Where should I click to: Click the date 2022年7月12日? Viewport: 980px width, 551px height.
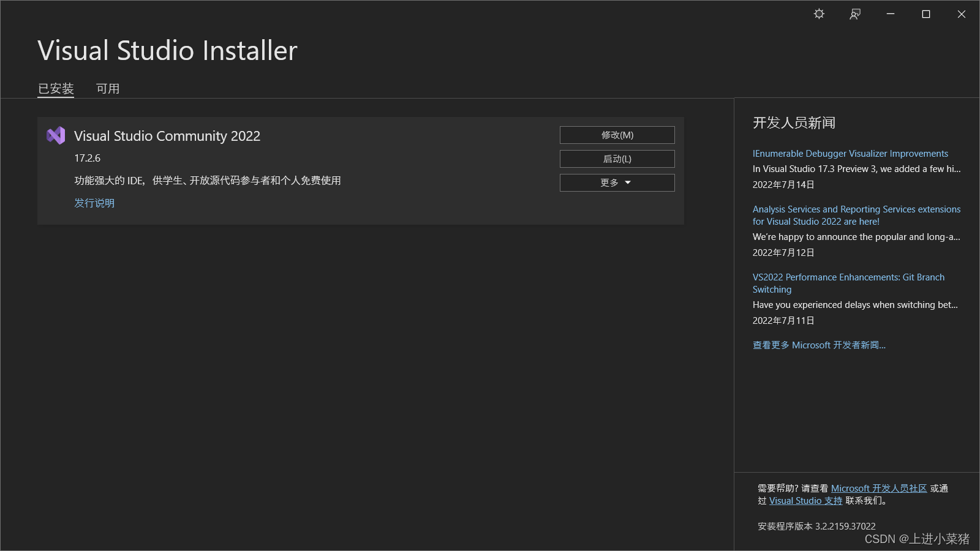(x=783, y=253)
